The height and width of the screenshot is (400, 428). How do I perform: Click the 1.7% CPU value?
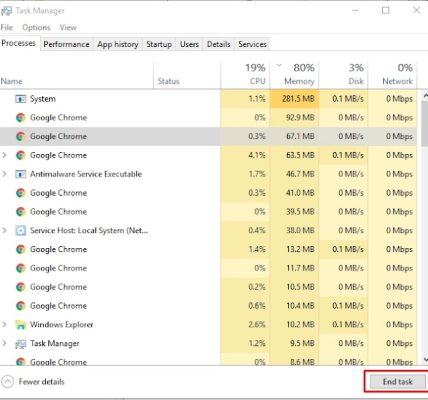257,174
